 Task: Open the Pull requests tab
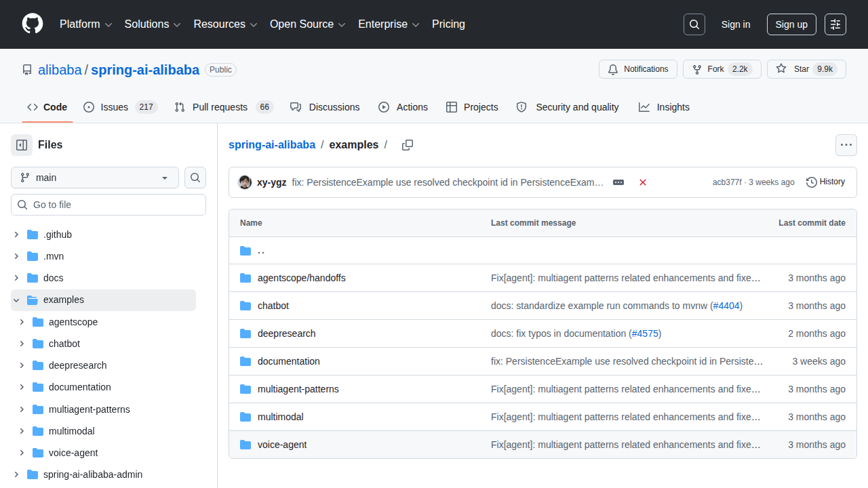coord(223,107)
